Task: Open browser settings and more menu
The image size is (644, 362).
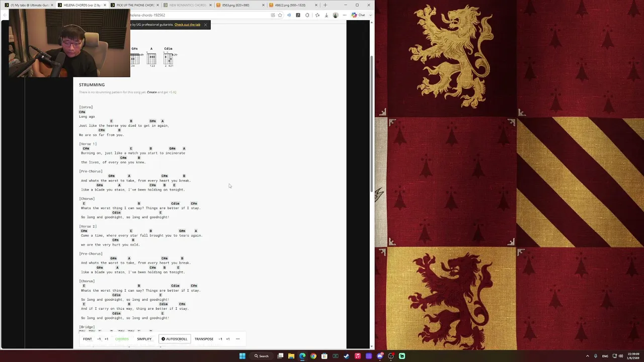Action: point(345,15)
